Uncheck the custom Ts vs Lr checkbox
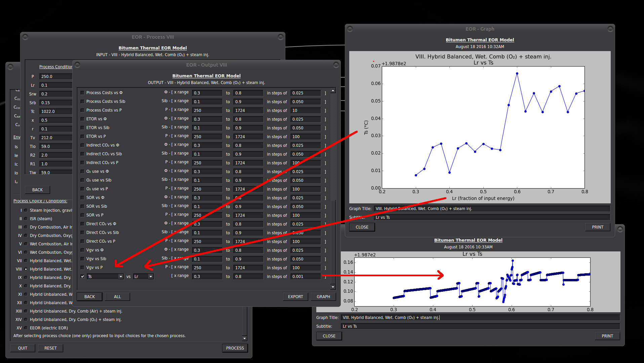Screen dimensions: 644x363 coord(82,276)
